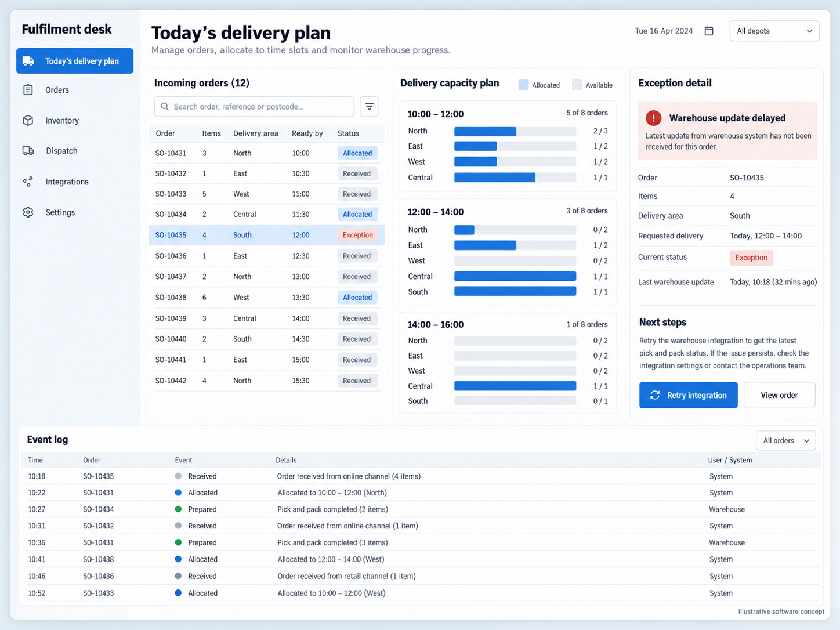Click the Orders clipboard icon in sidebar

(x=28, y=90)
